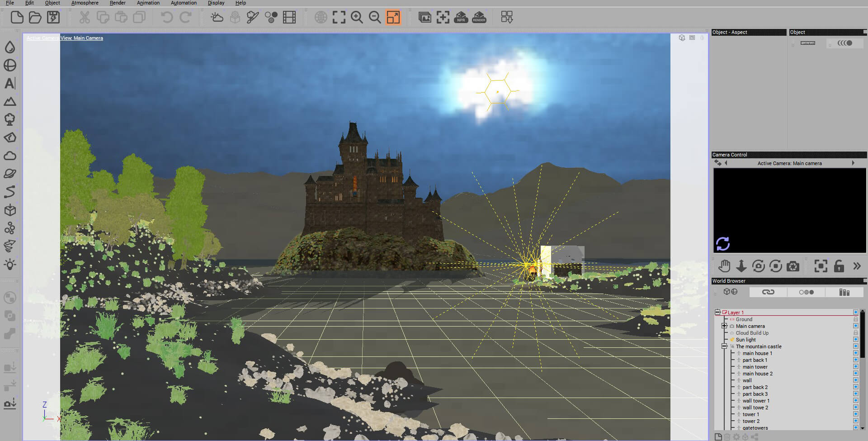This screenshot has height=441, width=868.
Task: Switch to next camera with right arrow
Action: point(853,163)
